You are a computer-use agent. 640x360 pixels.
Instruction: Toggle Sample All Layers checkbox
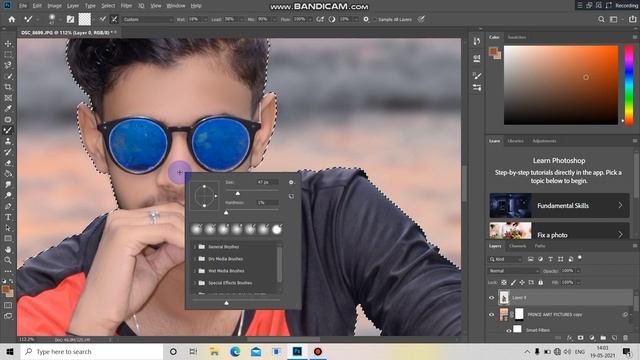click(374, 19)
